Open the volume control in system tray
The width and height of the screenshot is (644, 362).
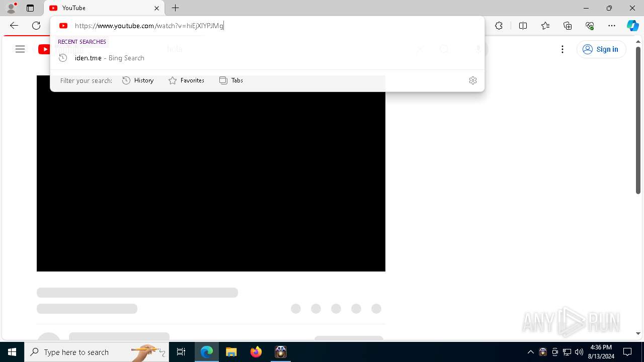pyautogui.click(x=579, y=352)
